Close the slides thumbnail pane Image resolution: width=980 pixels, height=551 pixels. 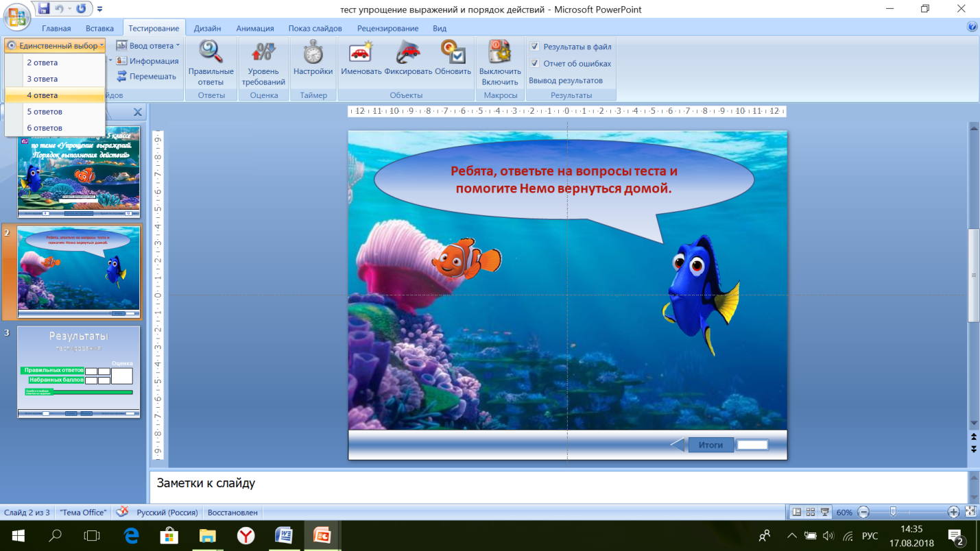pos(137,112)
